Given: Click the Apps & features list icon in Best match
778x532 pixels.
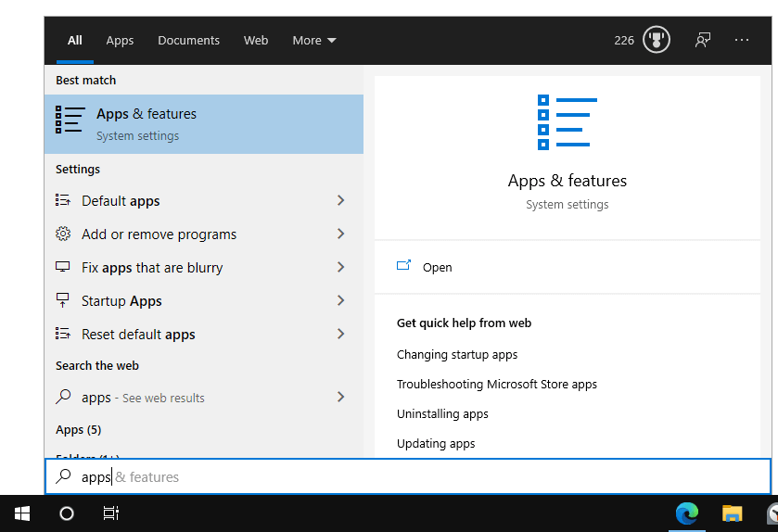Looking at the screenshot, I should coord(70,120).
